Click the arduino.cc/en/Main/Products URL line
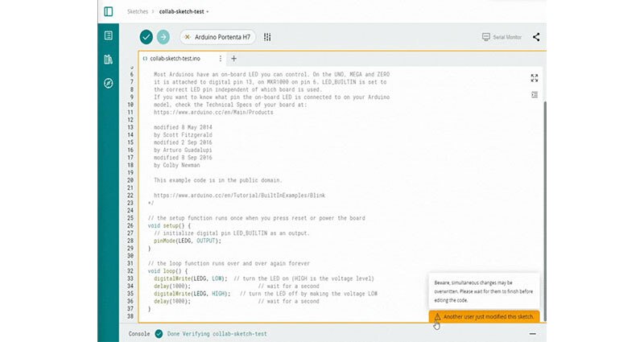This screenshot has width=644, height=342. pyautogui.click(x=213, y=112)
